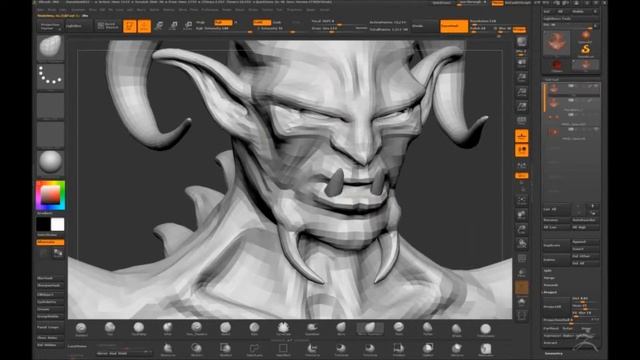The height and width of the screenshot is (360, 640).
Task: Expand the Remesh subsection
Action: 551,285
